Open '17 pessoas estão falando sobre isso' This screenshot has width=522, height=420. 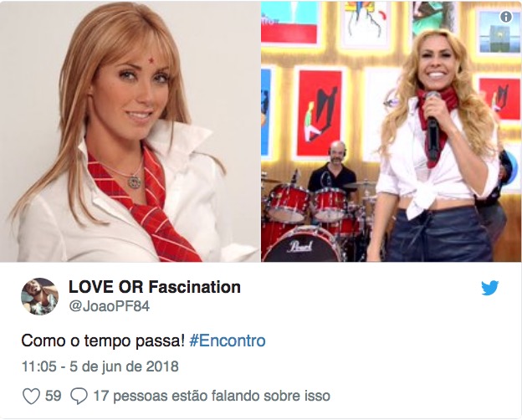coord(212,396)
